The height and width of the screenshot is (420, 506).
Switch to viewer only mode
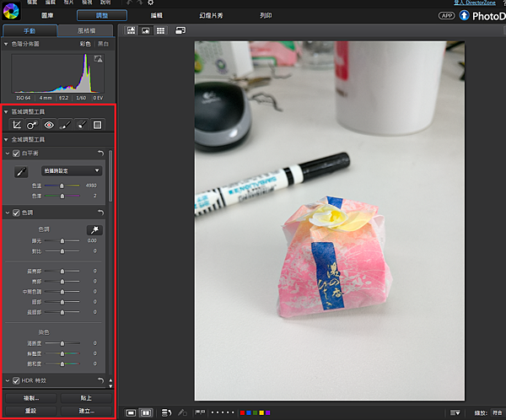(x=146, y=30)
